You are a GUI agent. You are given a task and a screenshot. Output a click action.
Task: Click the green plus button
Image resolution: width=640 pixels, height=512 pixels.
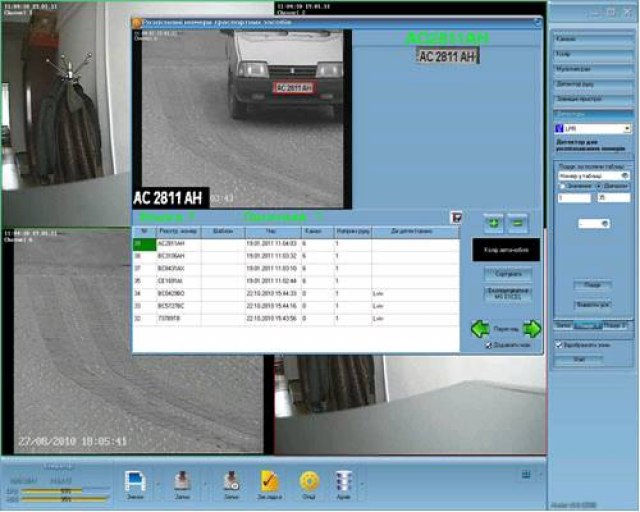click(492, 224)
